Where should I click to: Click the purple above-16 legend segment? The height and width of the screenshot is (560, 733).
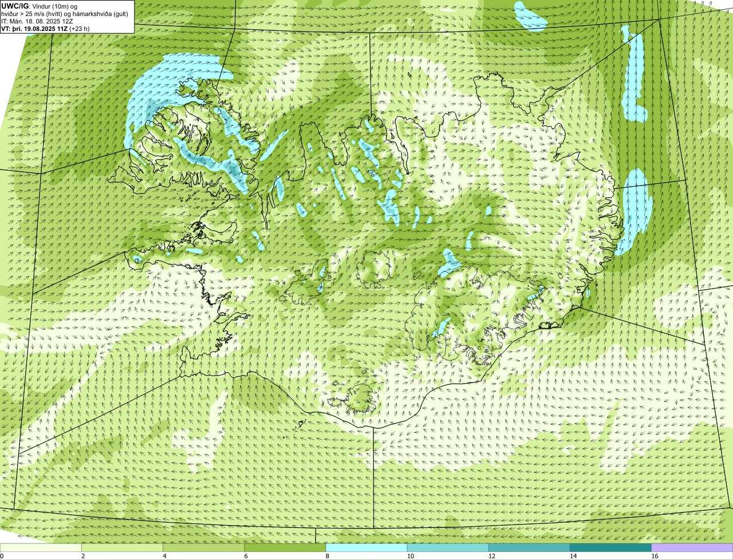point(692,547)
